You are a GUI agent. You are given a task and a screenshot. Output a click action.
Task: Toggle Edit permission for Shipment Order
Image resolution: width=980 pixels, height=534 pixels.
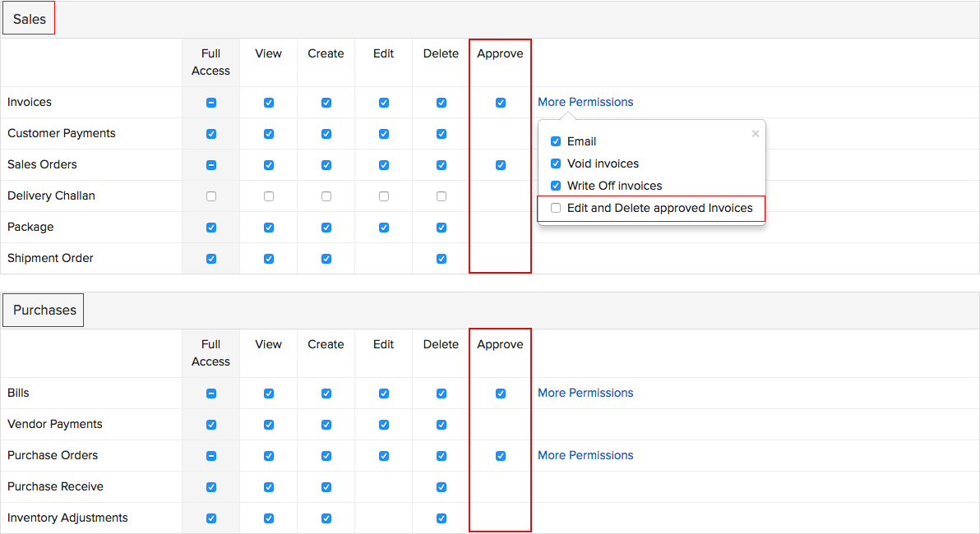point(383,258)
